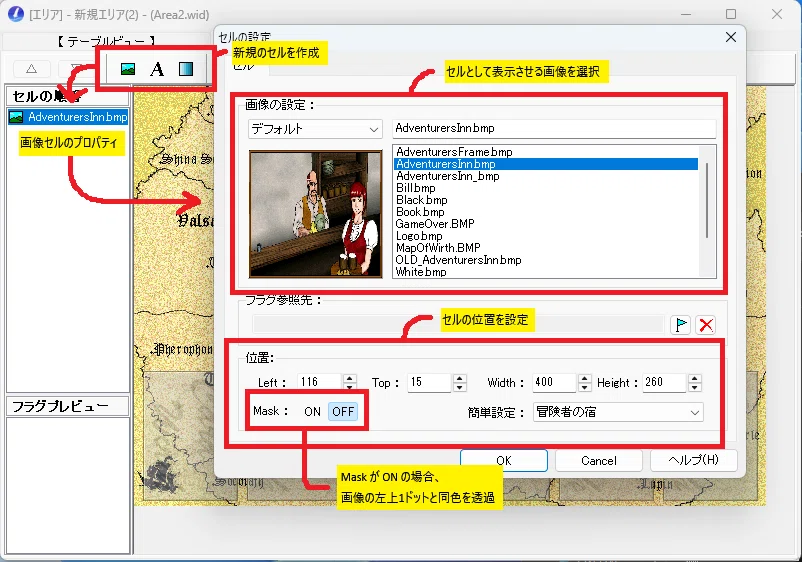Image resolution: width=802 pixels, height=562 pixels.
Task: Click the Cancel button
Action: 599,461
